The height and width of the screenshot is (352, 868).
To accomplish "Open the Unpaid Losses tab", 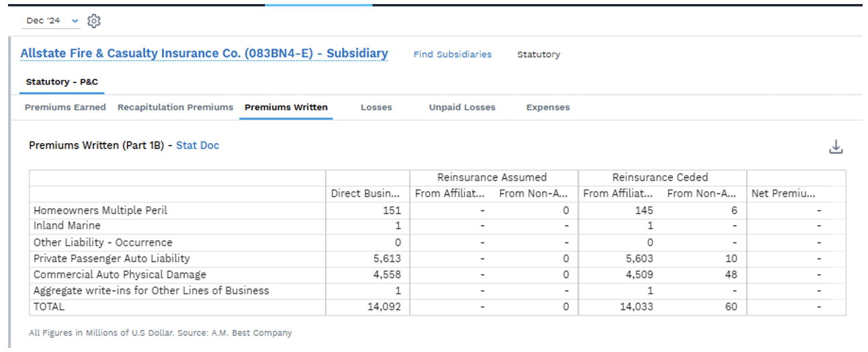I will click(462, 107).
